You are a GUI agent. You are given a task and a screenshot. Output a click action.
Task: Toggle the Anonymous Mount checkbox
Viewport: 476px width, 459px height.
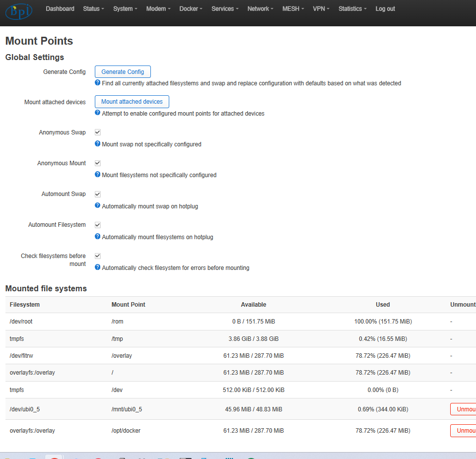point(98,163)
